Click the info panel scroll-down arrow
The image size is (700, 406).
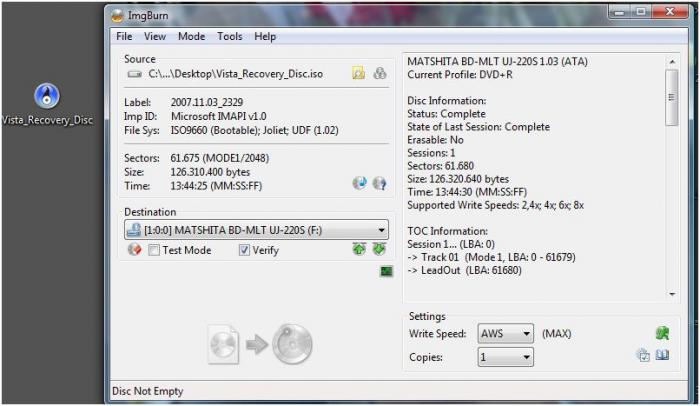point(672,294)
